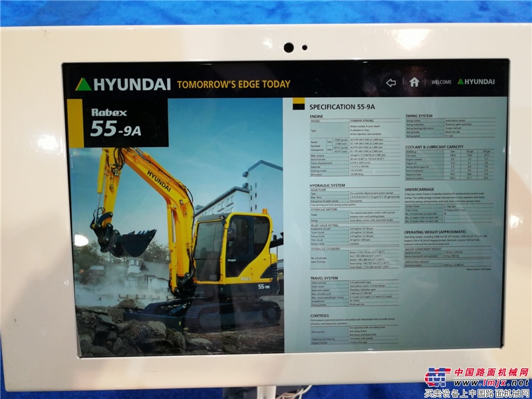Select the TRAVEL SYSTEM heading
The image size is (532, 399).
click(x=324, y=278)
